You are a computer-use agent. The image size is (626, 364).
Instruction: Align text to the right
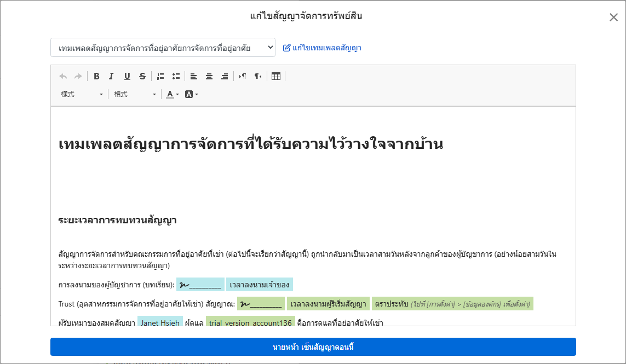225,76
